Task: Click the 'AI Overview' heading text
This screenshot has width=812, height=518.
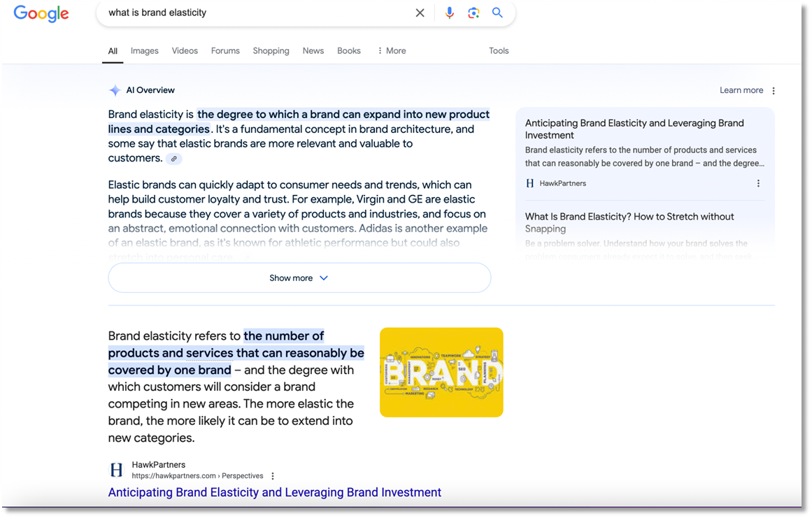Action: coord(150,90)
